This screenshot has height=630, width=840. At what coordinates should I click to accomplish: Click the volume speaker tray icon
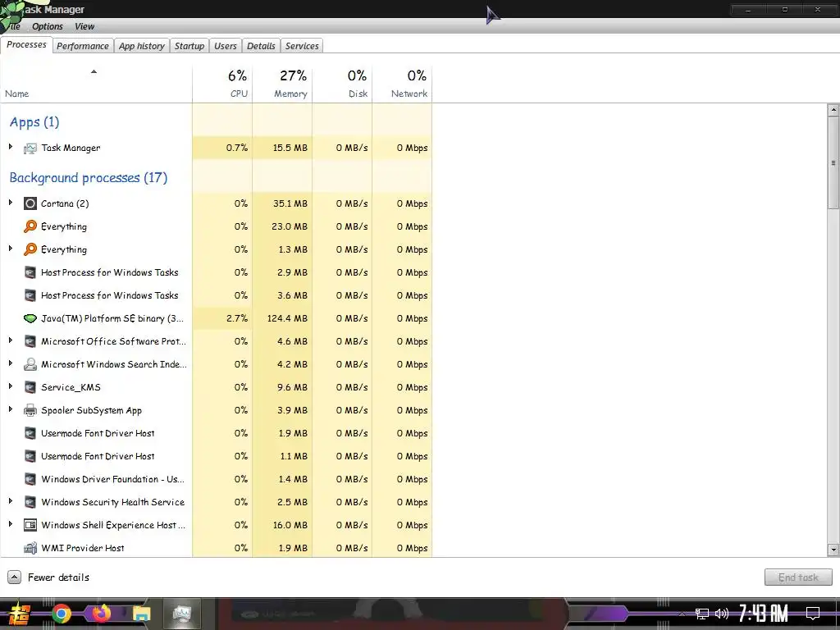click(x=722, y=614)
